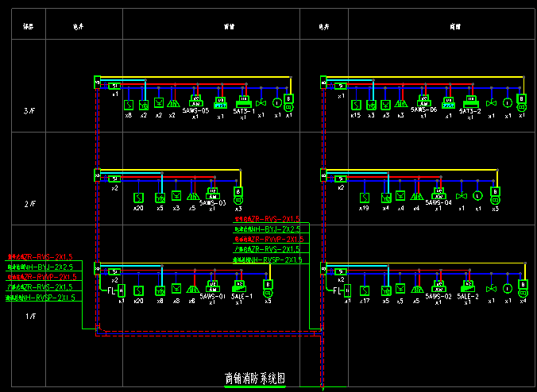Select the control box symbol above SAT3-2
This screenshot has height=392, width=537.
click(470, 102)
